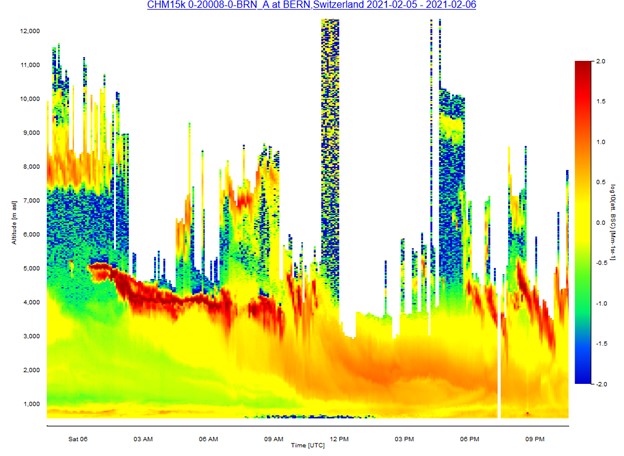Click the 09 AM time tick
The width and height of the screenshot is (624, 456).
(273, 438)
